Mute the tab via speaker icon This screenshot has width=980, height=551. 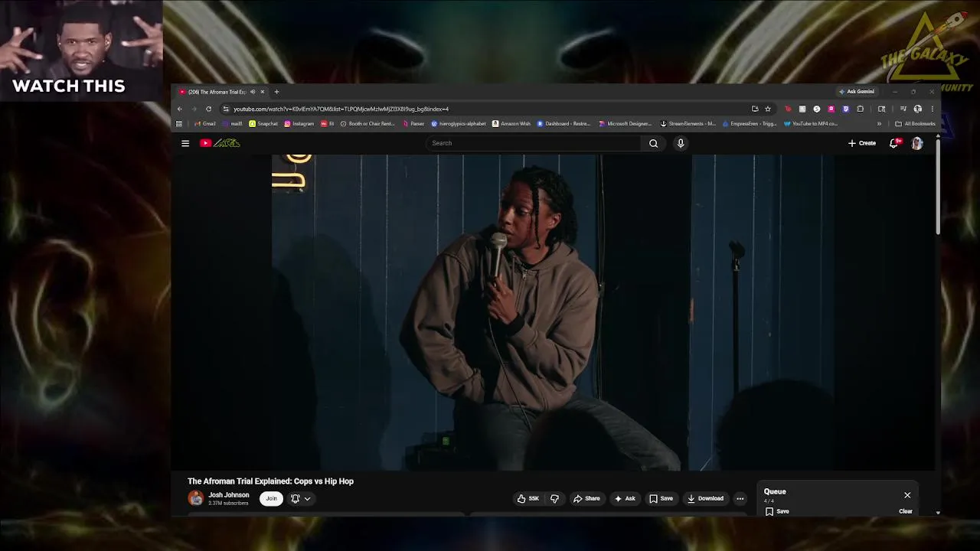[x=253, y=92]
